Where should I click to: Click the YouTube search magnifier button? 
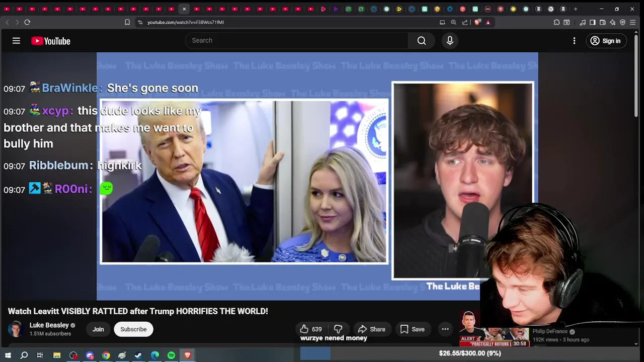click(422, 41)
